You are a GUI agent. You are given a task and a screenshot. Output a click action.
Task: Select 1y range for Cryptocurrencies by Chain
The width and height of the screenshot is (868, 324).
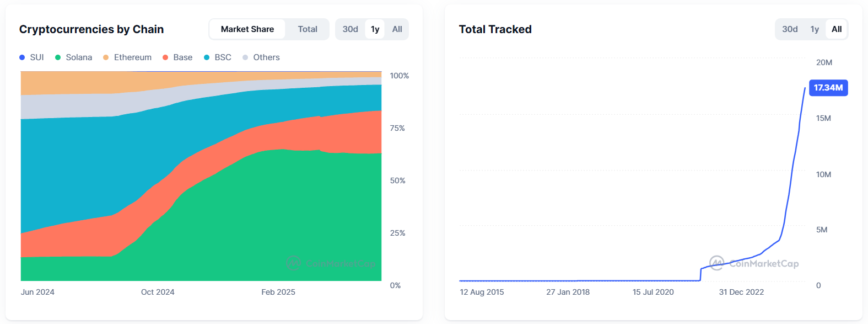[375, 29]
